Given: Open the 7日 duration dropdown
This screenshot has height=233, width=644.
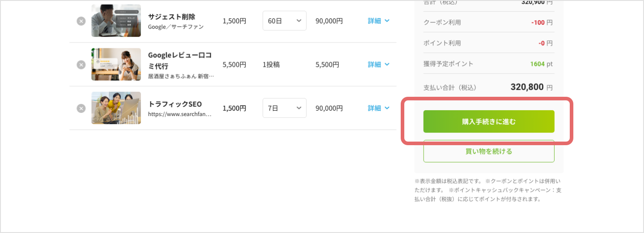Looking at the screenshot, I should (284, 108).
